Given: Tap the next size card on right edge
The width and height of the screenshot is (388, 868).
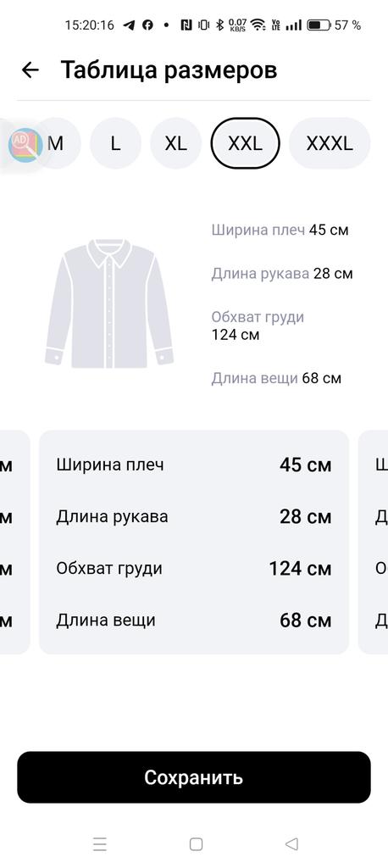Looking at the screenshot, I should (x=374, y=542).
